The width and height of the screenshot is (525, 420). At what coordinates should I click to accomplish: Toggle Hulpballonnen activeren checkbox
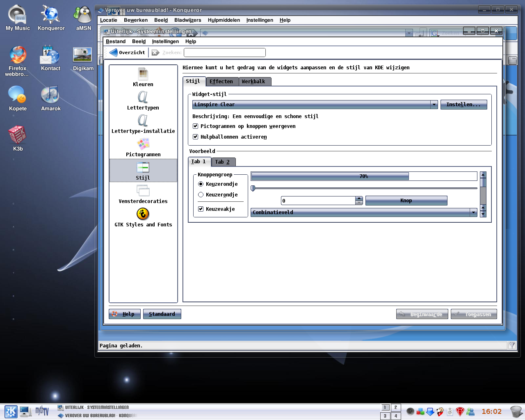tap(195, 137)
